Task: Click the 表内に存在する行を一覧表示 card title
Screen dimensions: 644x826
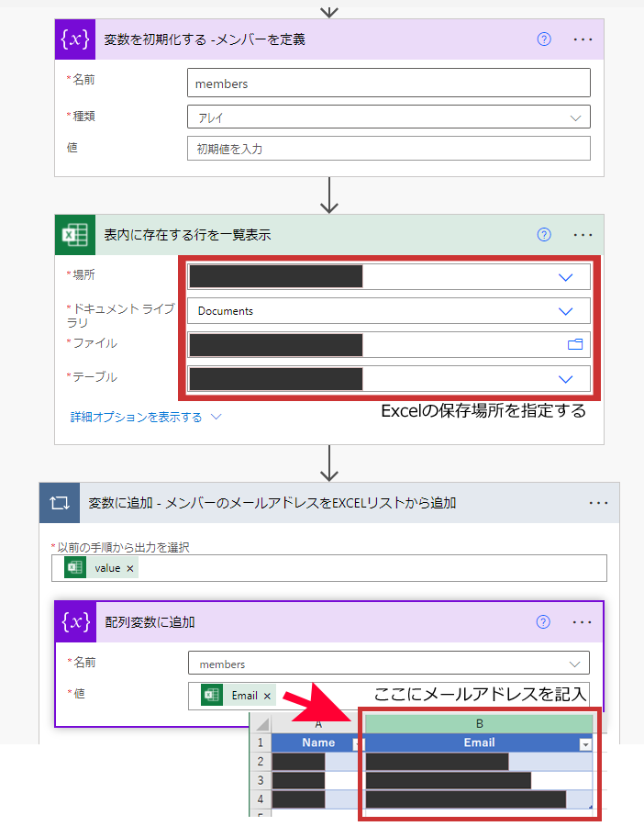Action: click(x=187, y=235)
